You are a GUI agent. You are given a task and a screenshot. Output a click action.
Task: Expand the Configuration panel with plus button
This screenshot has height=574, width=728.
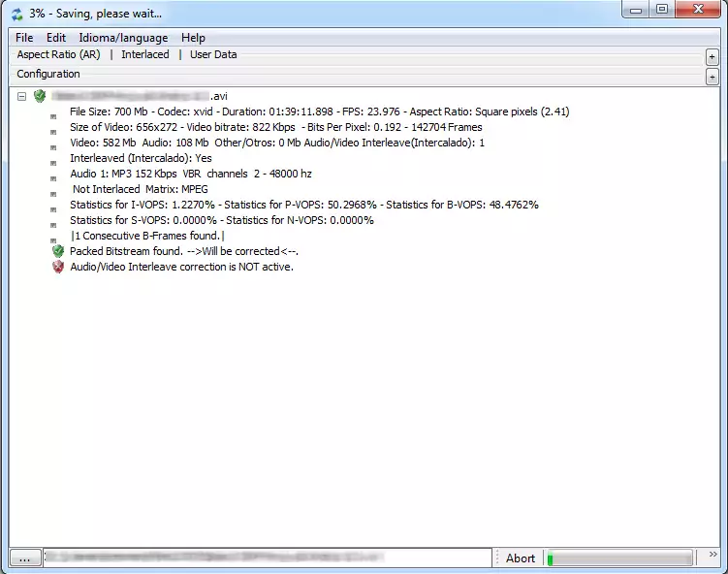712,77
